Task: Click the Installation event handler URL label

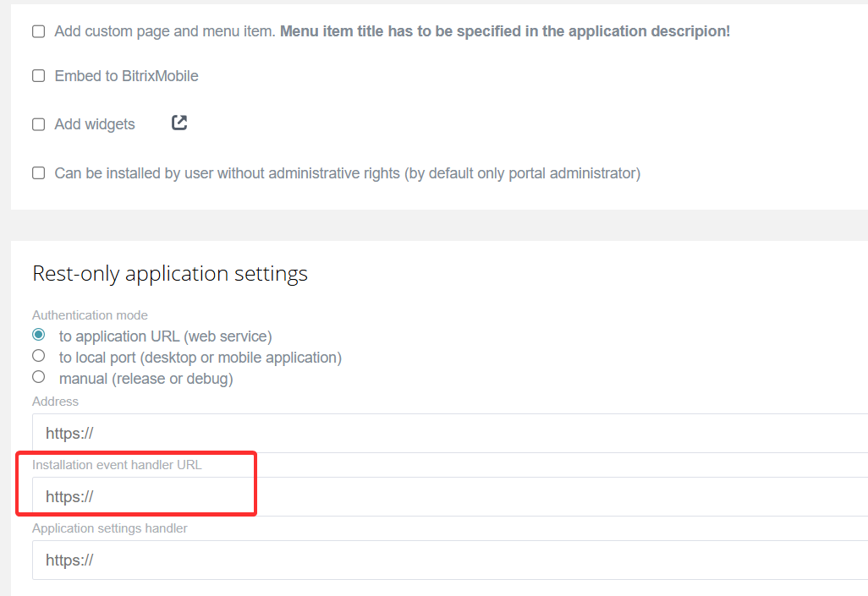Action: (117, 465)
